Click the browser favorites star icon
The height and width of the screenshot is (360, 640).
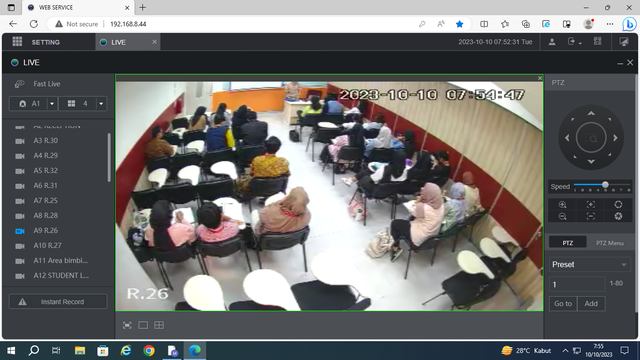pos(459,24)
